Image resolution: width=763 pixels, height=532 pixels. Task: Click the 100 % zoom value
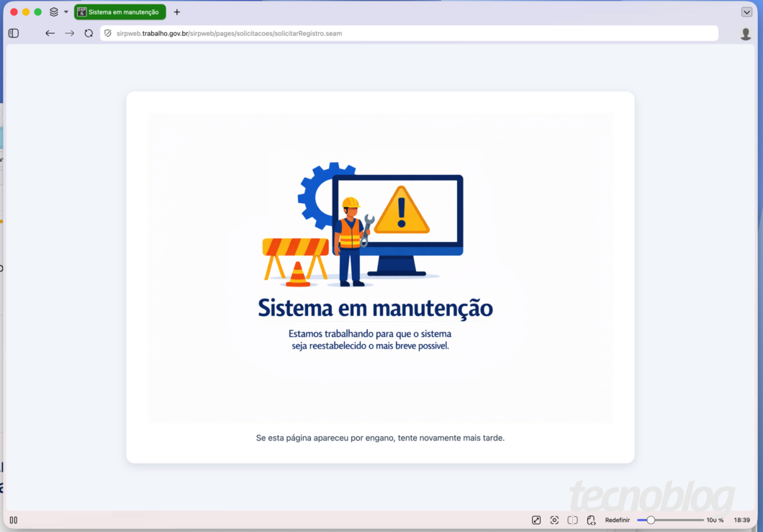(x=715, y=520)
